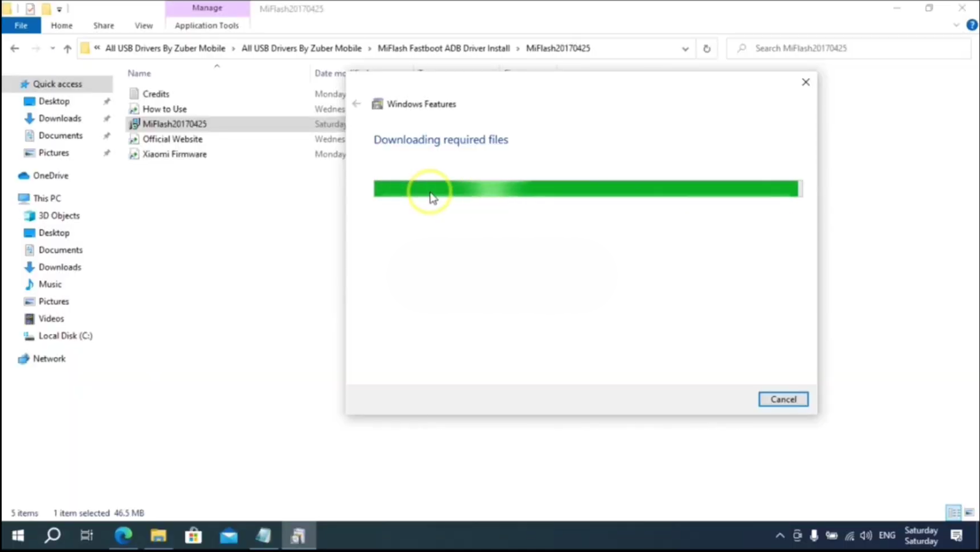Image resolution: width=980 pixels, height=552 pixels.
Task: Expand the address bar history dropdown
Action: pos(685,48)
